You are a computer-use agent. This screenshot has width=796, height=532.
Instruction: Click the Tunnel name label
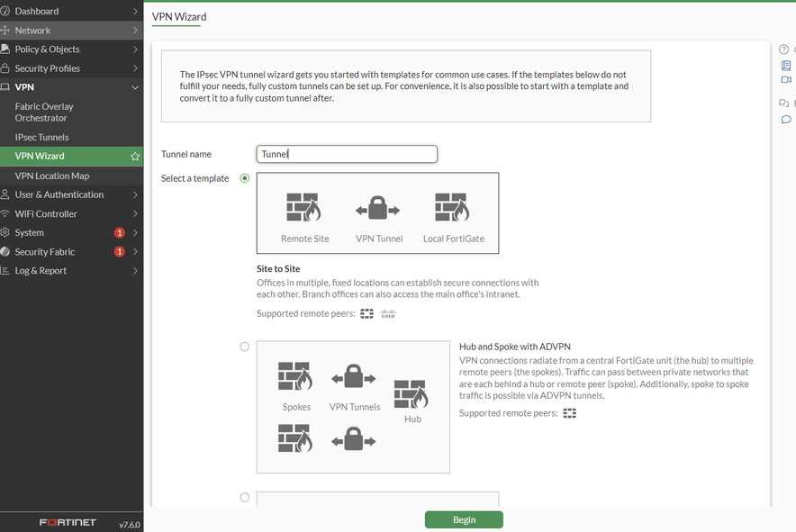186,154
